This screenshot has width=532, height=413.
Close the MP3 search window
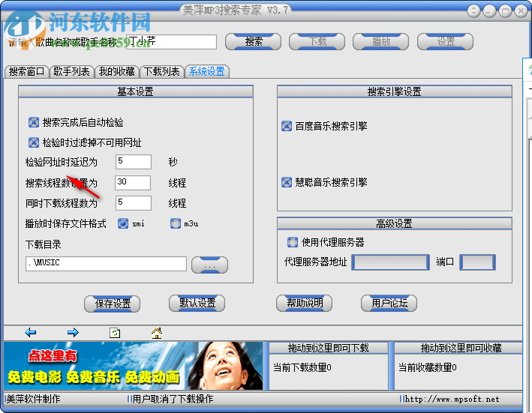pos(521,11)
